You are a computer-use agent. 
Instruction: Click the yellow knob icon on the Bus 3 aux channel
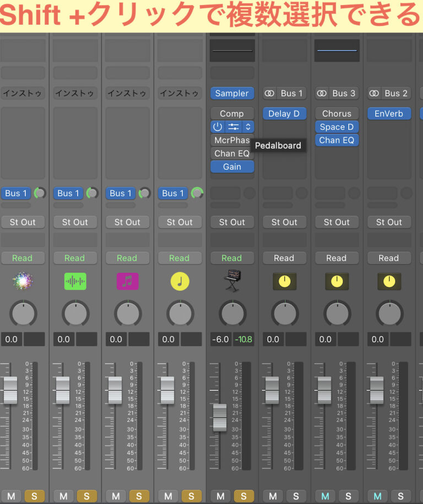pos(337,282)
